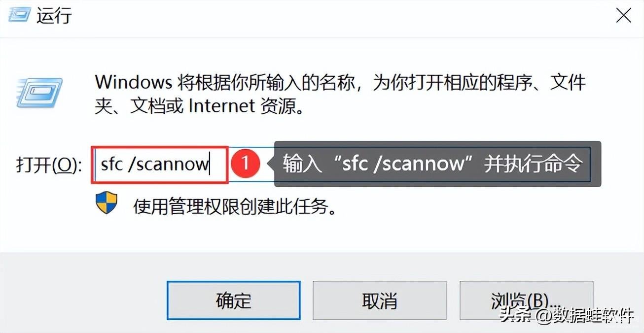Viewport: 644px width, 333px height.
Task: Click the word Windows in the description
Action: pos(133,82)
